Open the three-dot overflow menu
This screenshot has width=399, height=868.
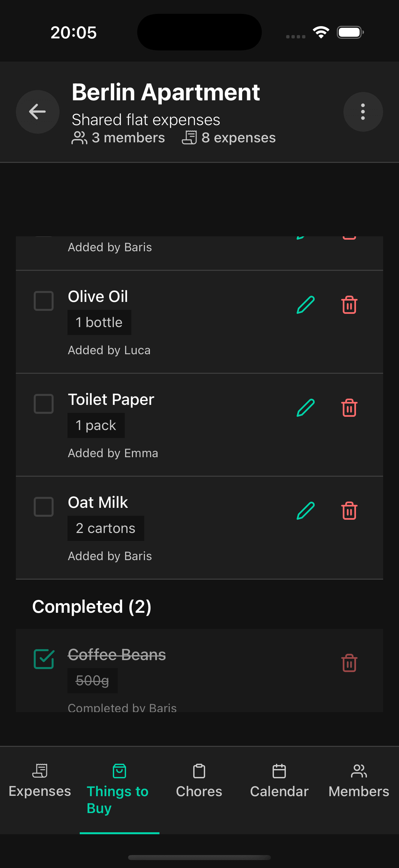click(x=363, y=112)
